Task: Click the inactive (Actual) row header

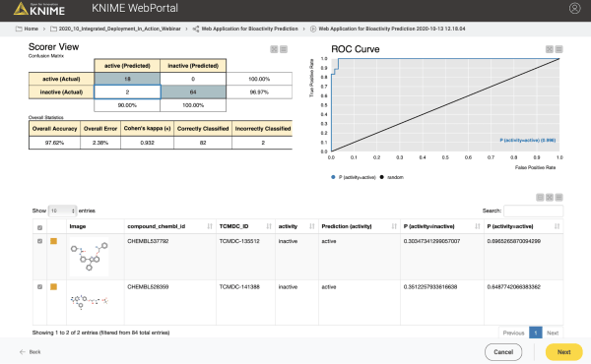Action: [x=61, y=91]
